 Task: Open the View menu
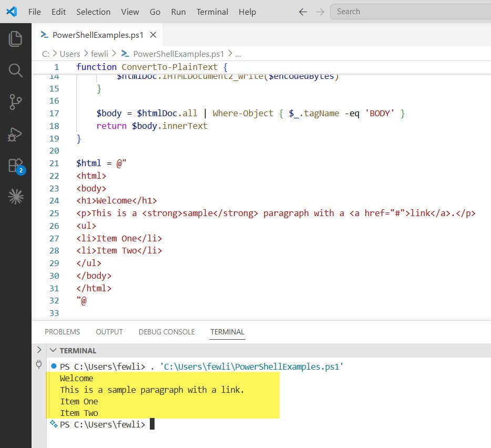[130, 12]
